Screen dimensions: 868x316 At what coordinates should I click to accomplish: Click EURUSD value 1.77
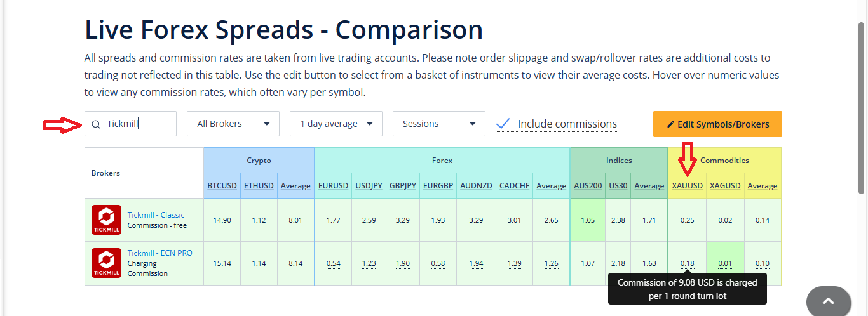[334, 220]
